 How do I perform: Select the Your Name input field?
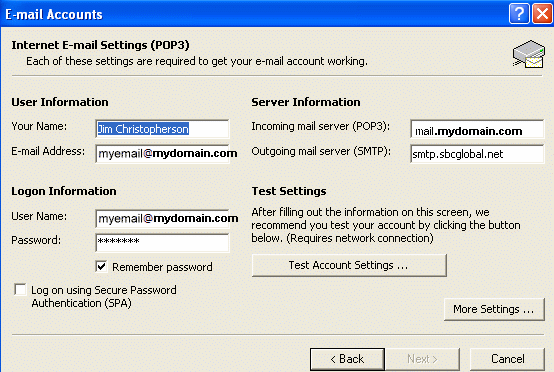163,129
